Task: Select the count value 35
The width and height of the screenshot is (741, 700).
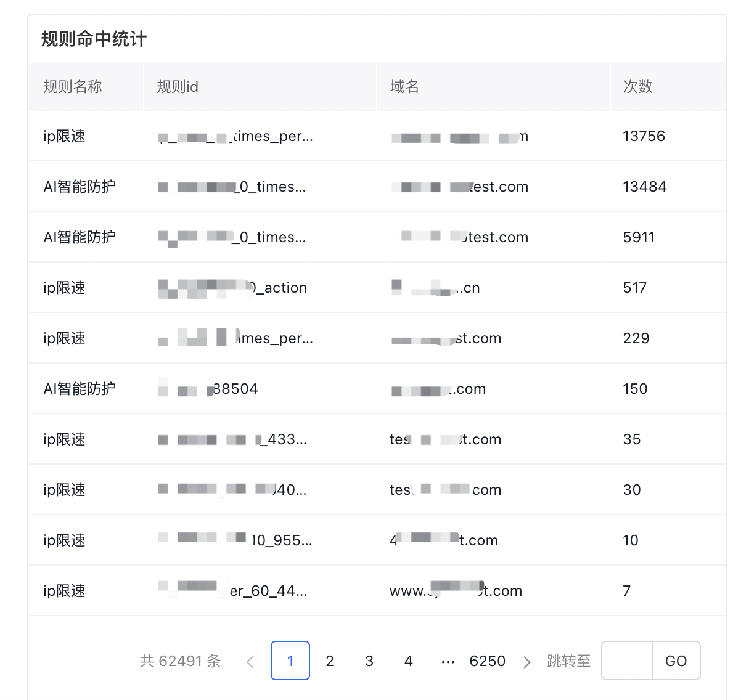Action: [632, 439]
